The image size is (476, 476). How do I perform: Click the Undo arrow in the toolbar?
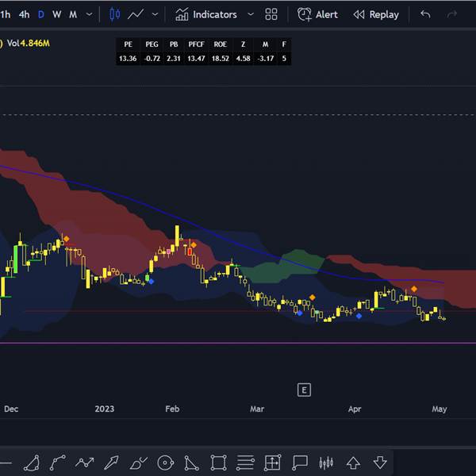(425, 14)
